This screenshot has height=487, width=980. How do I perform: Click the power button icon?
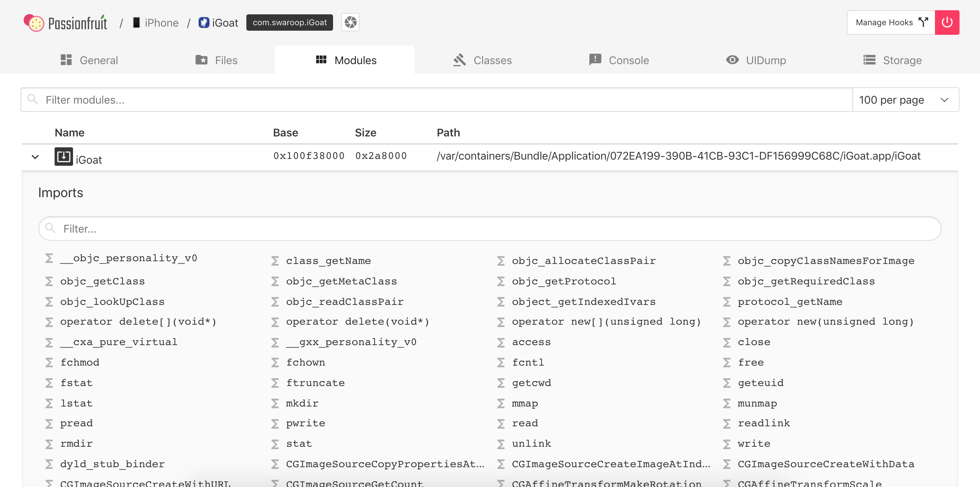948,23
